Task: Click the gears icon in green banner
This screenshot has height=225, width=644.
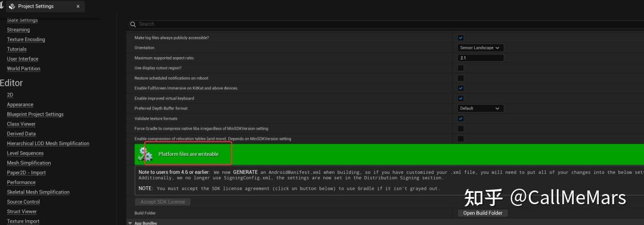Action: 145,154
